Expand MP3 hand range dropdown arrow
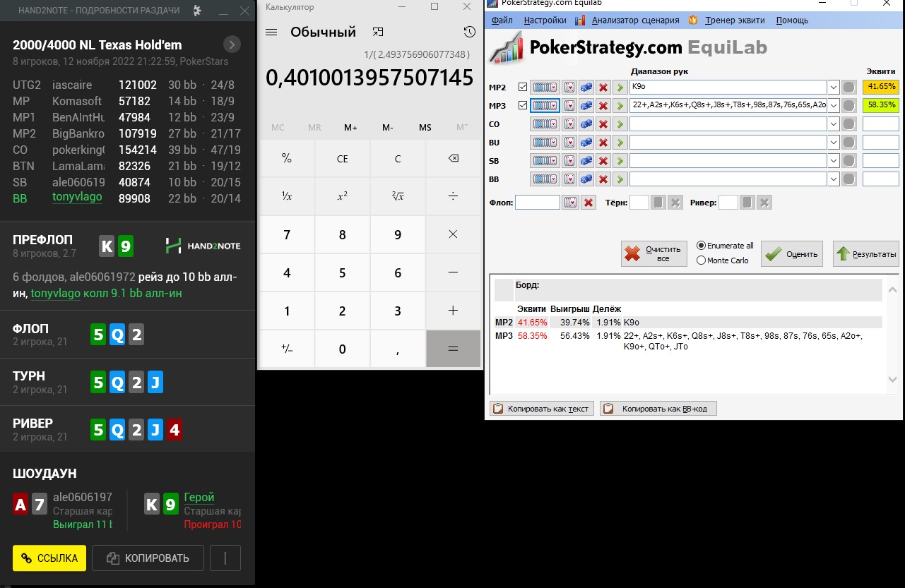905x588 pixels. pyautogui.click(x=834, y=106)
